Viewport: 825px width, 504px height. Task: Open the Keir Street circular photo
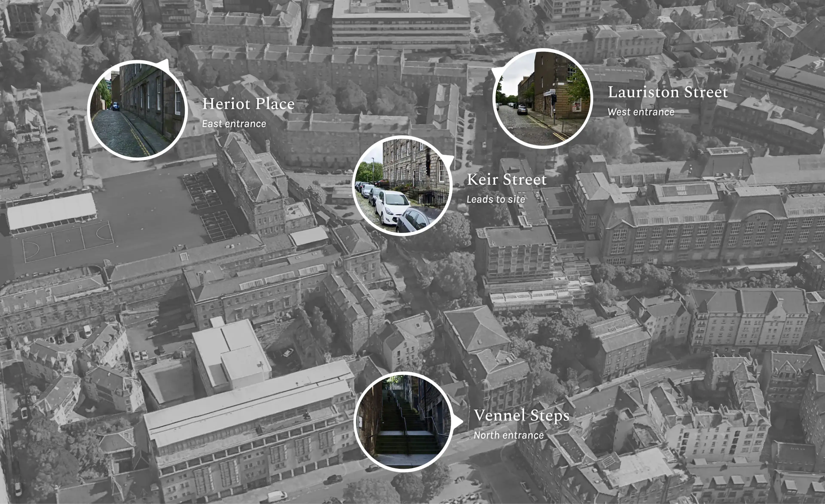click(402, 186)
